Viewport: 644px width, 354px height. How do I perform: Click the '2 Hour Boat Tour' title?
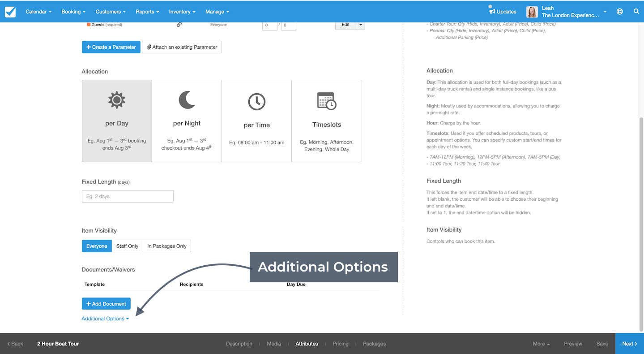pos(58,344)
